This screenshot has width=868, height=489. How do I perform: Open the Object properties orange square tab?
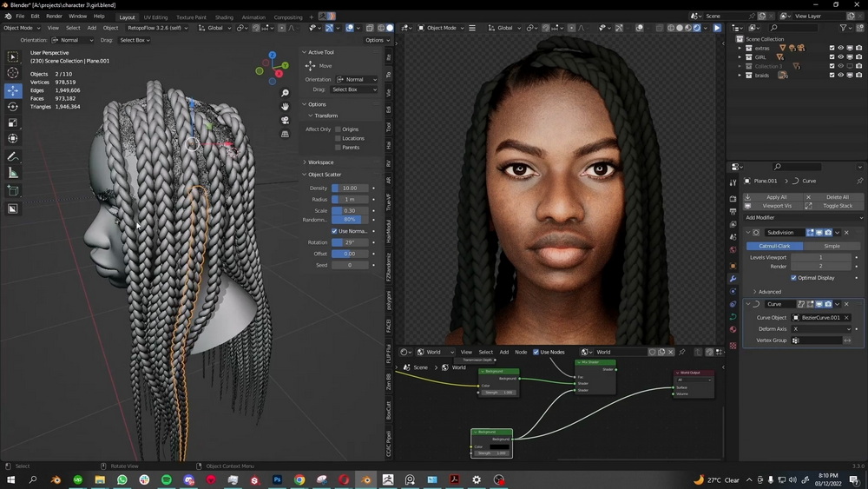[x=733, y=266]
